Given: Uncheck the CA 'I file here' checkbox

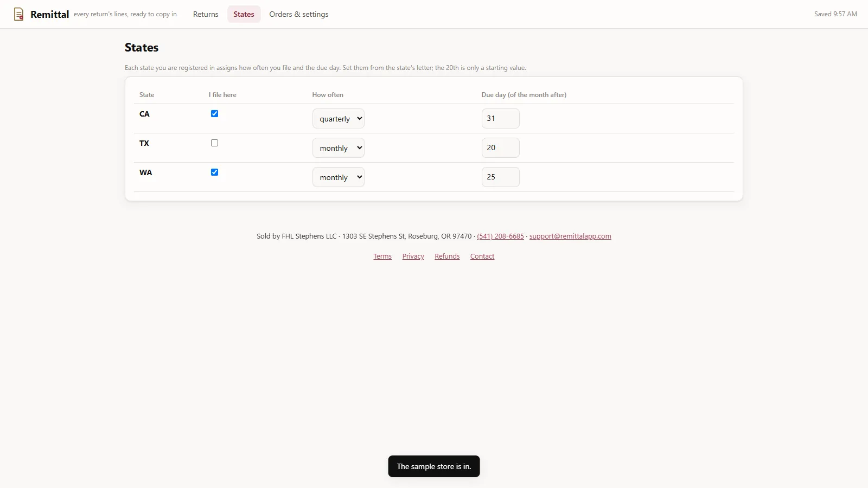Looking at the screenshot, I should click(214, 114).
